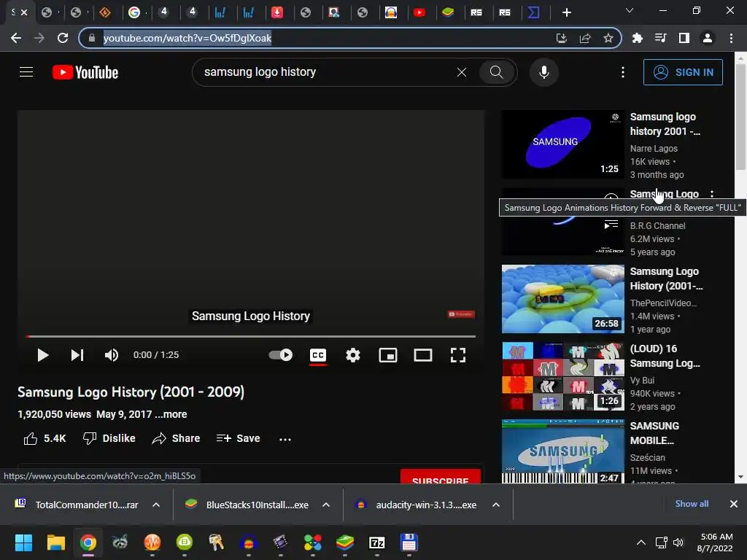747x560 pixels.
Task: Switch to miniplayer mode
Action: tap(388, 355)
